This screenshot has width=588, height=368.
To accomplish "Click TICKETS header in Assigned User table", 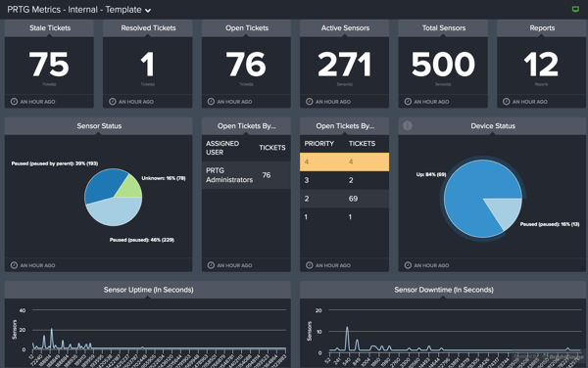I will click(x=272, y=148).
